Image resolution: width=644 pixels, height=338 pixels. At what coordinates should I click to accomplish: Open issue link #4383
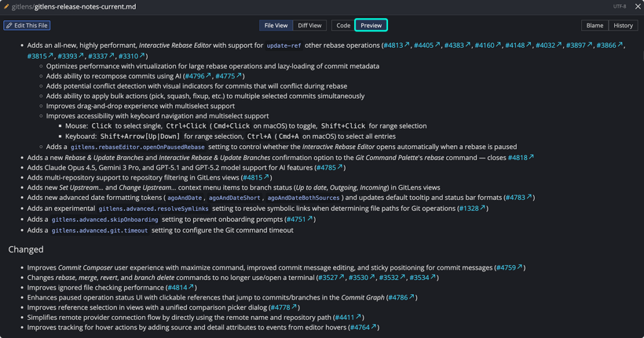coord(457,45)
